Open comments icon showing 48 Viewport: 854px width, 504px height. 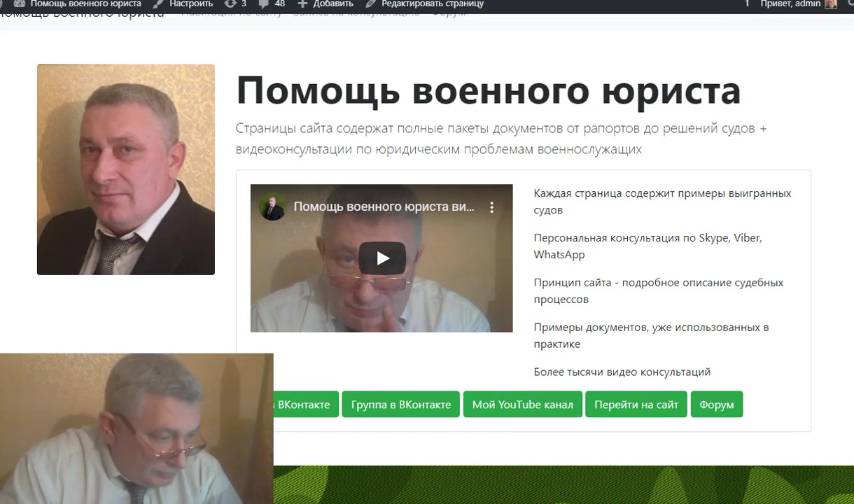pos(272,4)
